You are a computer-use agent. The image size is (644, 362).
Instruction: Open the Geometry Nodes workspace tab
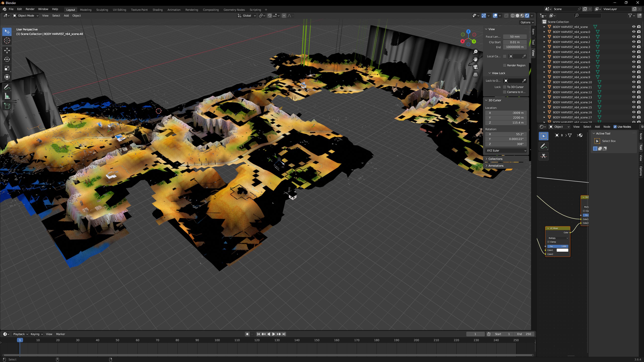tap(234, 10)
